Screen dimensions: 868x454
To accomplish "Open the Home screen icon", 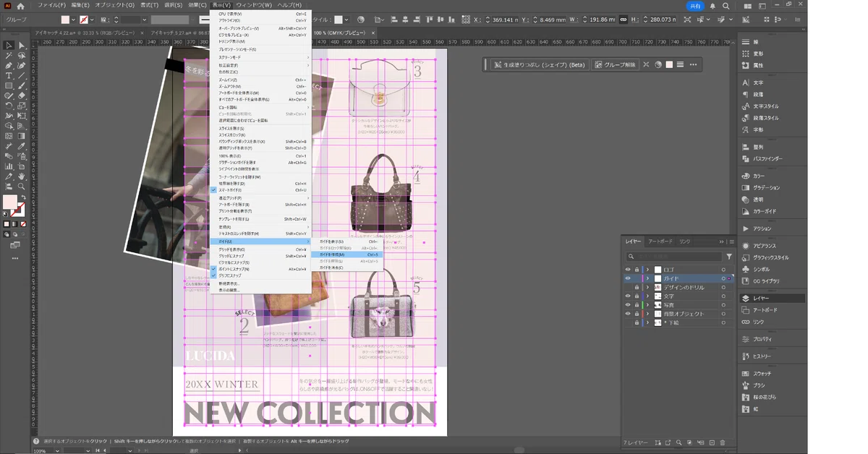I will coord(21,5).
